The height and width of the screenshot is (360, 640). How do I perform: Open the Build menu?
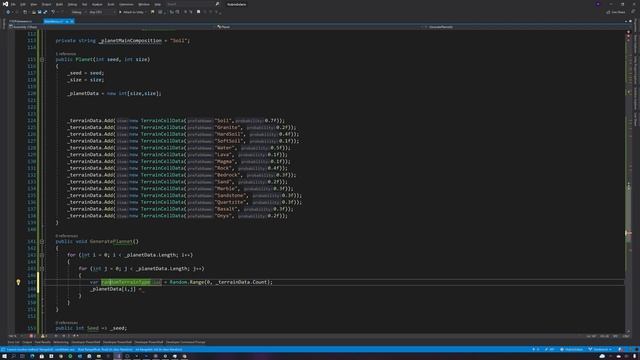pyautogui.click(x=60, y=4)
